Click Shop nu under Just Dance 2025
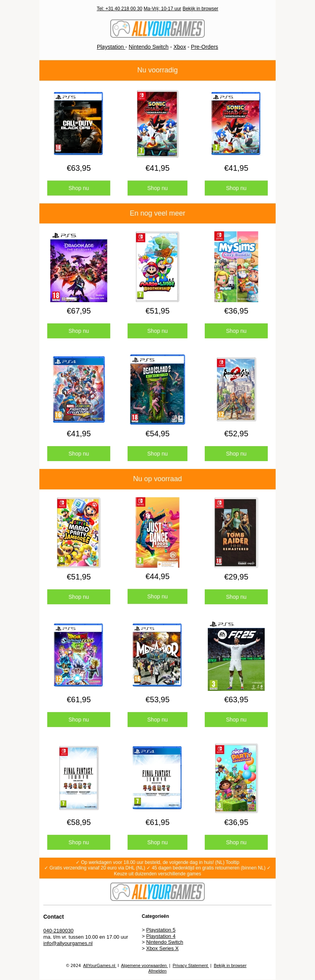Image resolution: width=315 pixels, height=980 pixels. click(157, 596)
